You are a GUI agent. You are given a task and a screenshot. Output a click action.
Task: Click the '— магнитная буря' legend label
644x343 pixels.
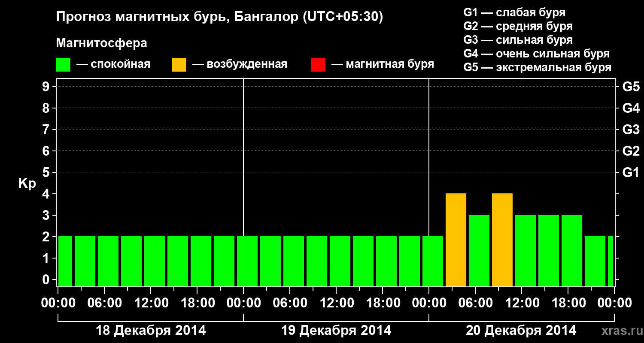coord(383,64)
